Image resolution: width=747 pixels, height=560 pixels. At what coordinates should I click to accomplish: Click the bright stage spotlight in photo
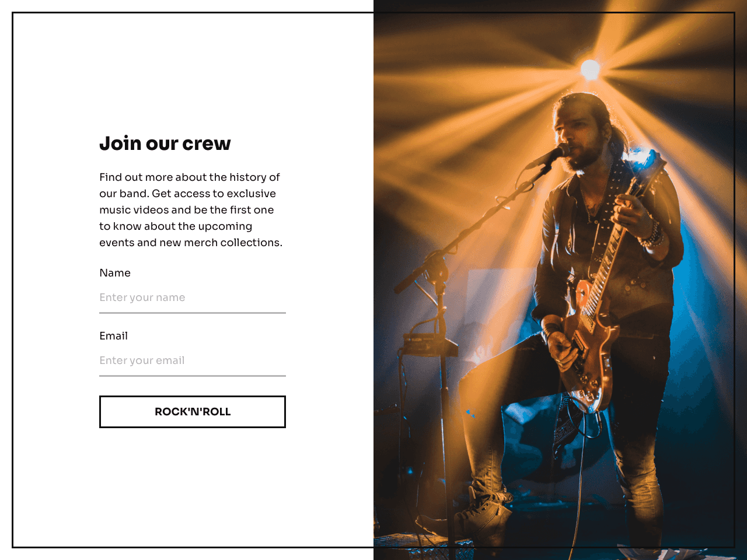(590, 69)
